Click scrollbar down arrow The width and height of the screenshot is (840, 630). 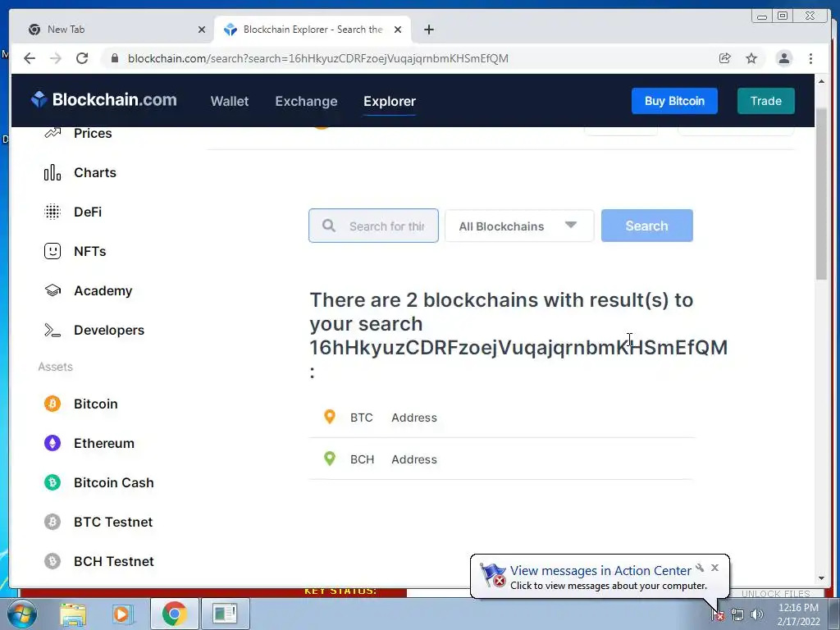tap(821, 578)
